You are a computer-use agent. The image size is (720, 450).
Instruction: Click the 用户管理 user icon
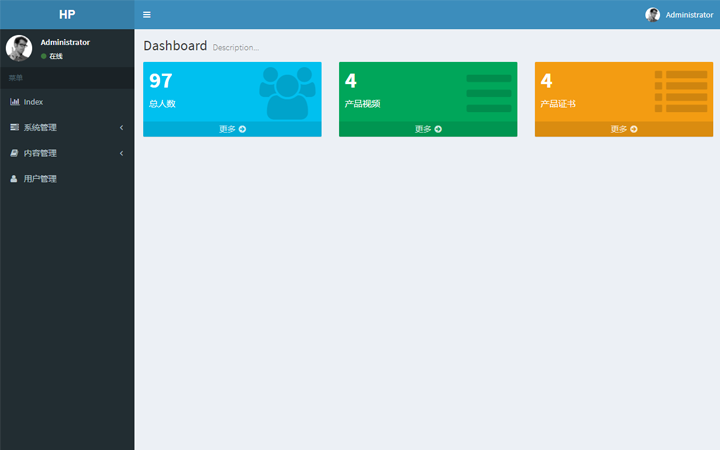pyautogui.click(x=14, y=179)
